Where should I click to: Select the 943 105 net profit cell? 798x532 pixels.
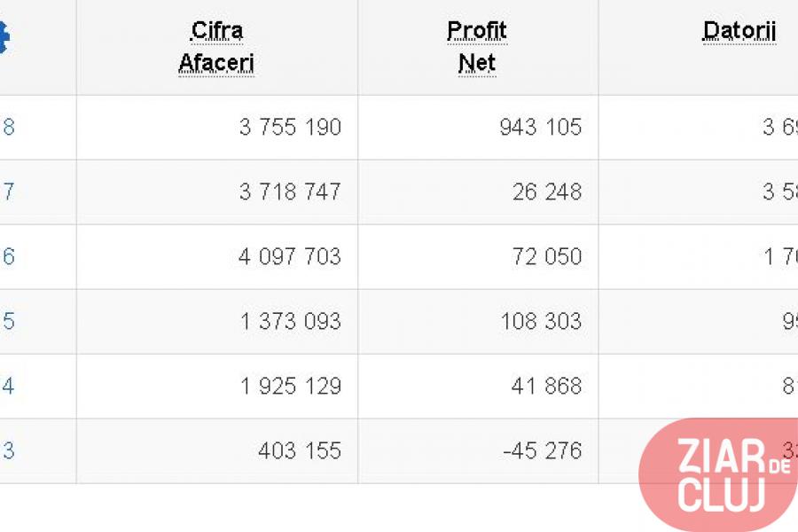point(479,128)
